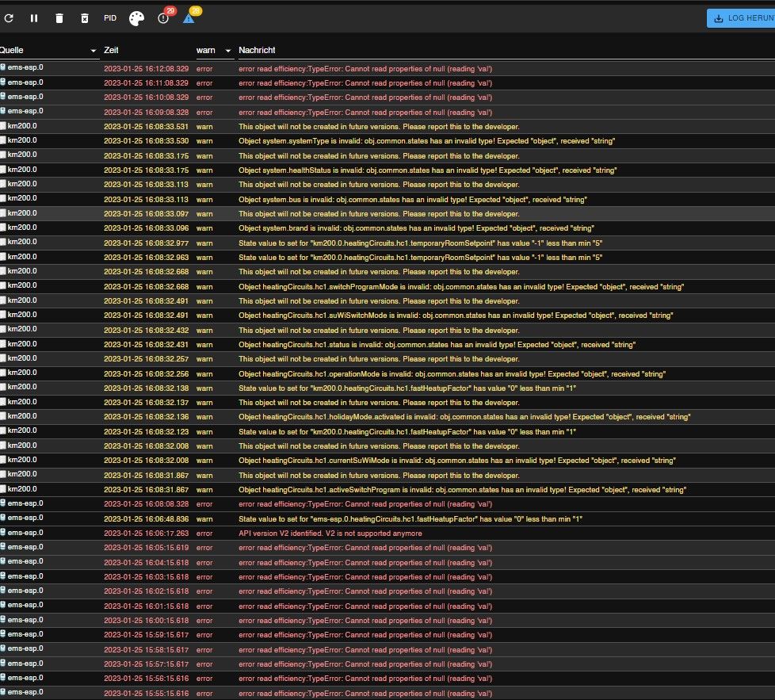
Task: Select km200.0 fastHeatupFactor warning at 16:08:32.123
Action: pyautogui.click(x=387, y=431)
